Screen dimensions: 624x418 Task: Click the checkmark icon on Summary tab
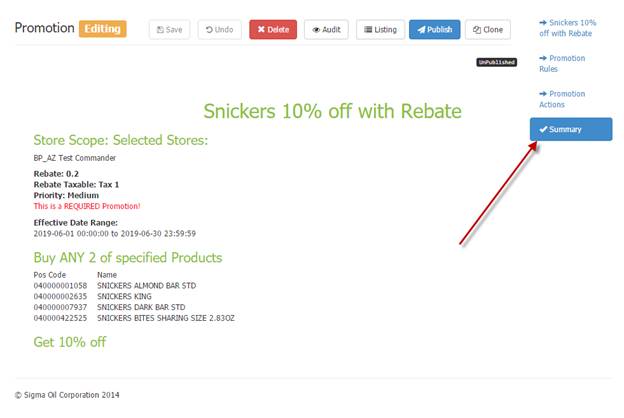542,129
